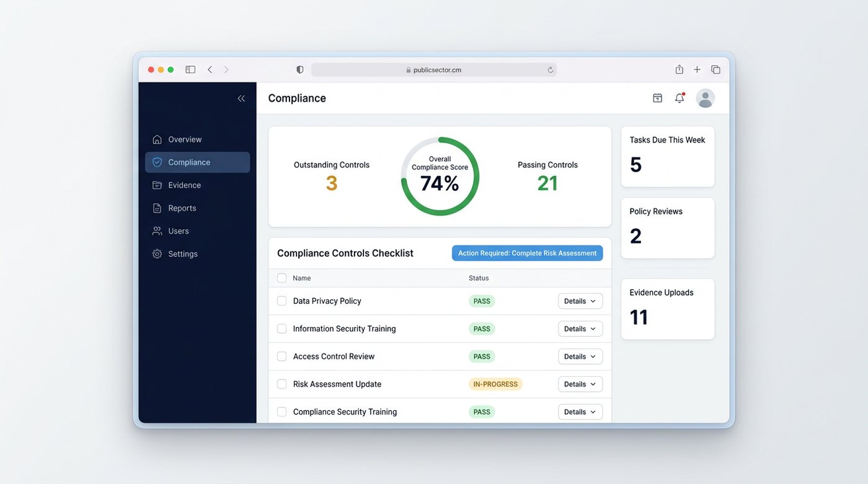Open the Policy Reviews card

668,228
